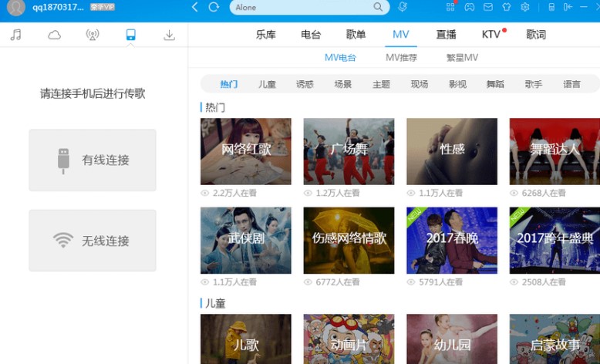This screenshot has height=364, width=600.
Task: Open the 乐库 tab
Action: point(266,35)
